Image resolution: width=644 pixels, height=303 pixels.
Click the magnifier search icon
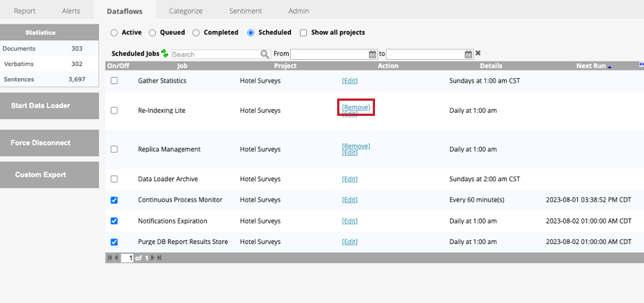point(264,55)
